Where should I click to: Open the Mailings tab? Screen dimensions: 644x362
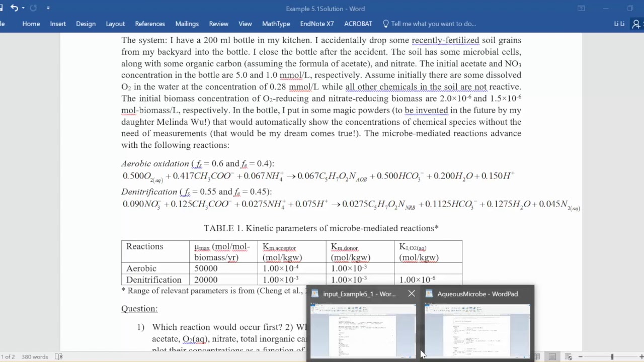tap(187, 24)
